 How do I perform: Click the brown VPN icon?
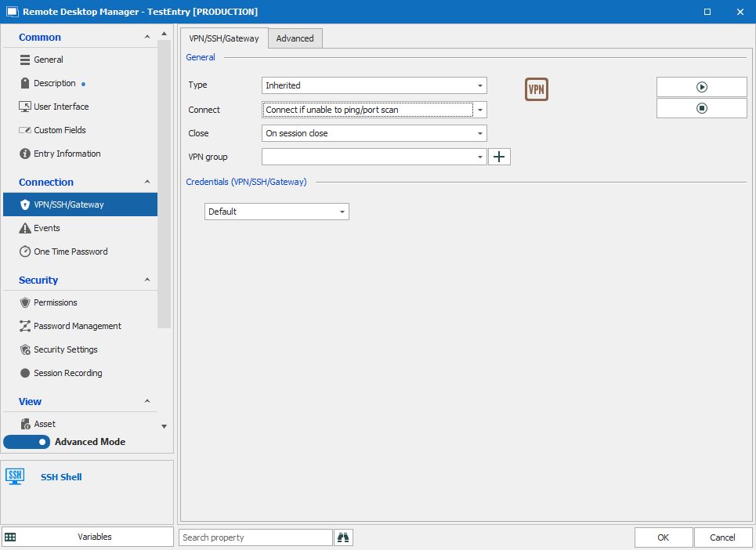point(536,89)
